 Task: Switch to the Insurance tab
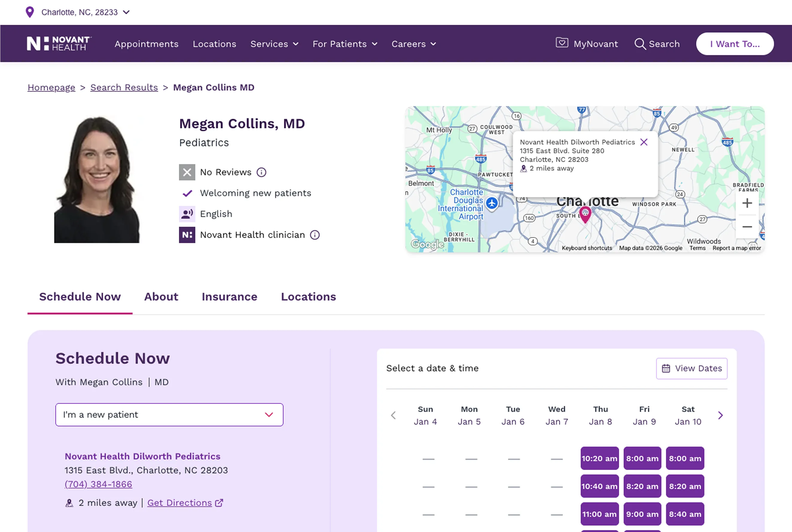229,296
